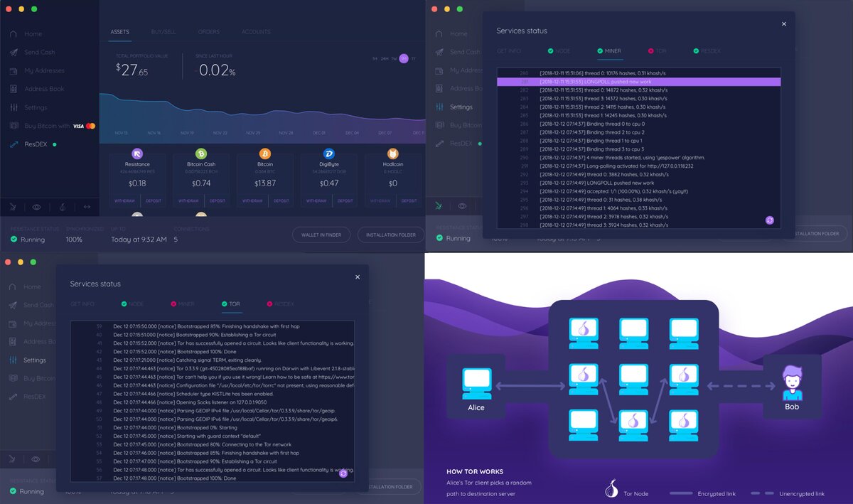Select Buy Bitcoin with Visa in Assets window
The width and height of the screenshot is (853, 504).
pos(53,127)
